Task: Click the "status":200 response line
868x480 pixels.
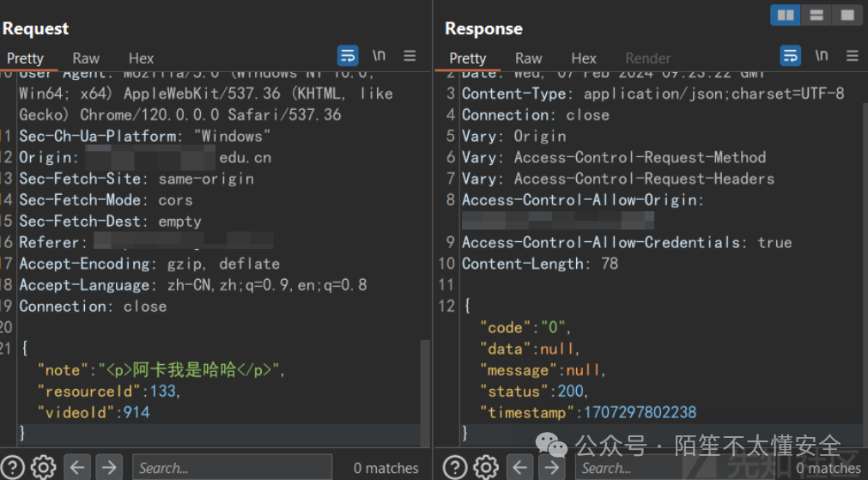Action: (534, 392)
